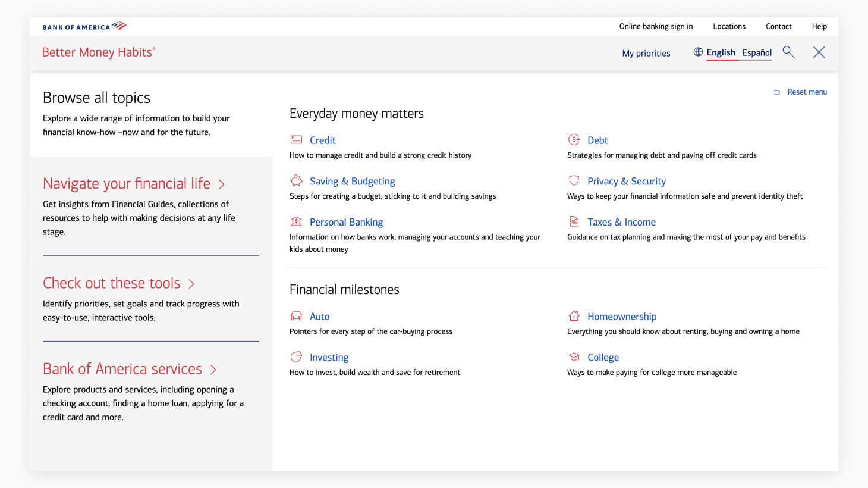Go to Locations in the top bar

click(x=729, y=26)
